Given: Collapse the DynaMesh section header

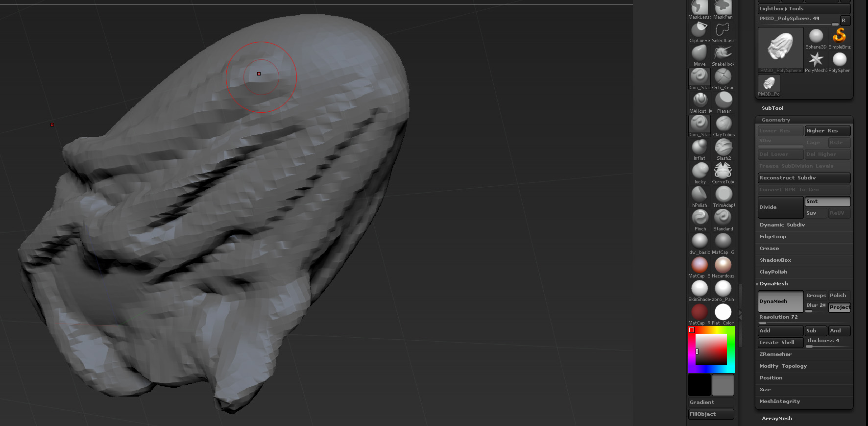Looking at the screenshot, I should (x=774, y=284).
